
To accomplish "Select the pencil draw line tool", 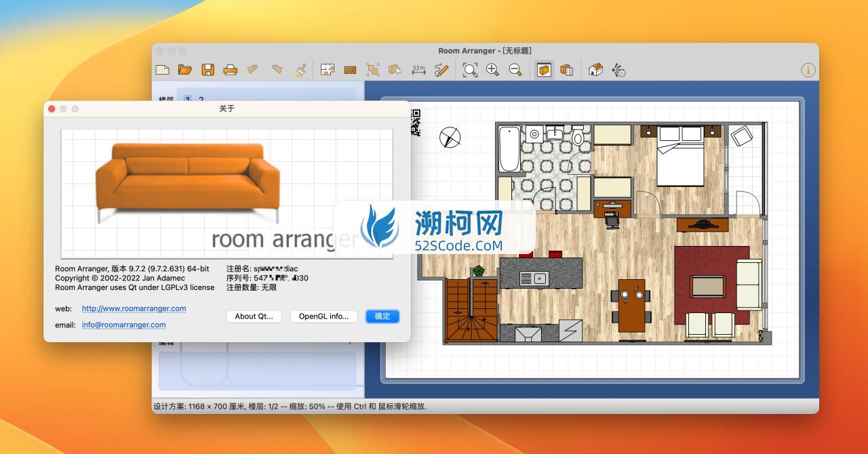I will coord(441,70).
